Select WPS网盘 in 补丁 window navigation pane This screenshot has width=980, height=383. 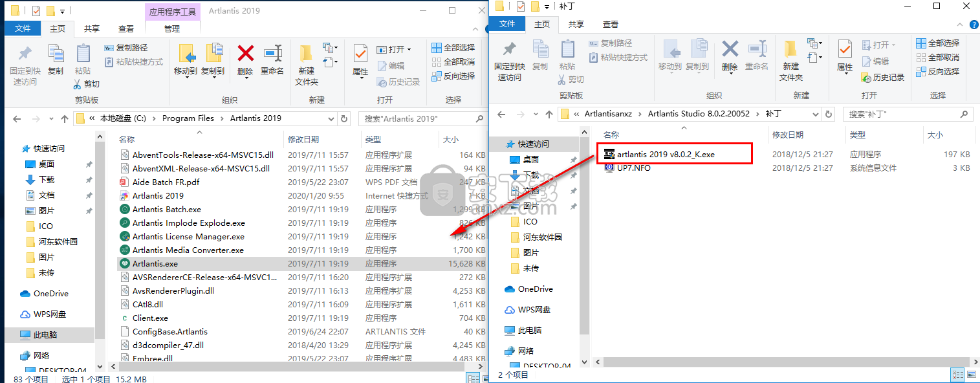tap(535, 309)
